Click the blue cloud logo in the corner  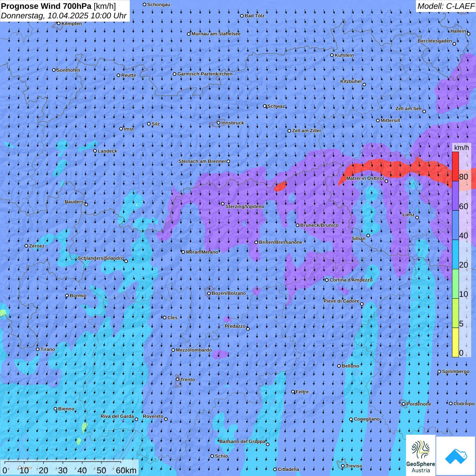pos(456,456)
